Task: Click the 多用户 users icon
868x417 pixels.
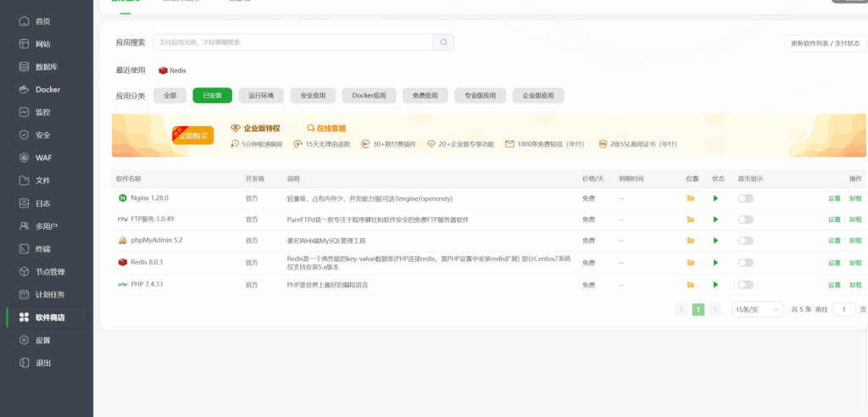Action: click(24, 226)
